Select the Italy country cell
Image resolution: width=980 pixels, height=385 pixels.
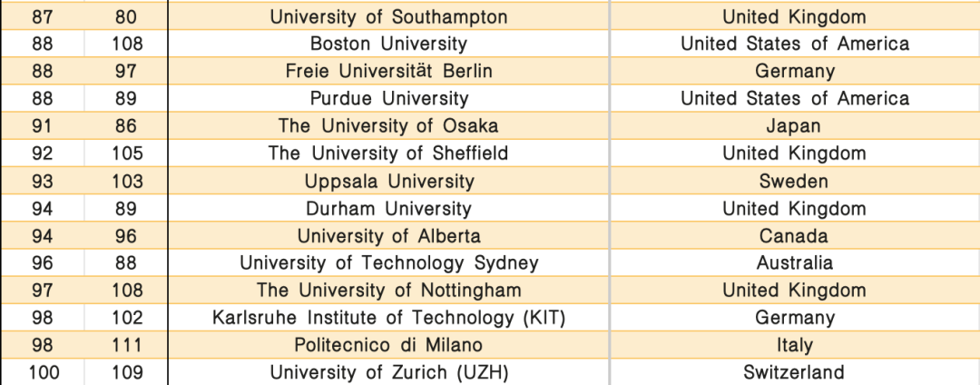click(x=795, y=346)
